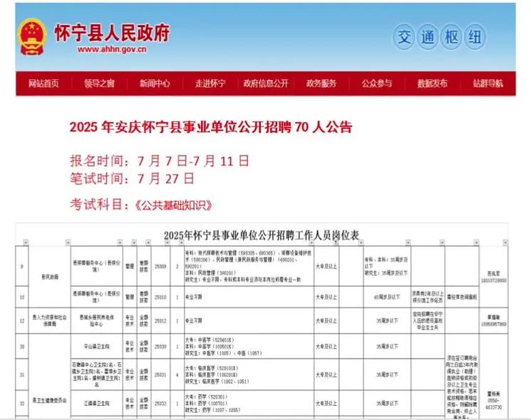Open filter dropdown above the 25009 code column
Image resolution: width=531 pixels, height=420 pixels.
pos(167,242)
